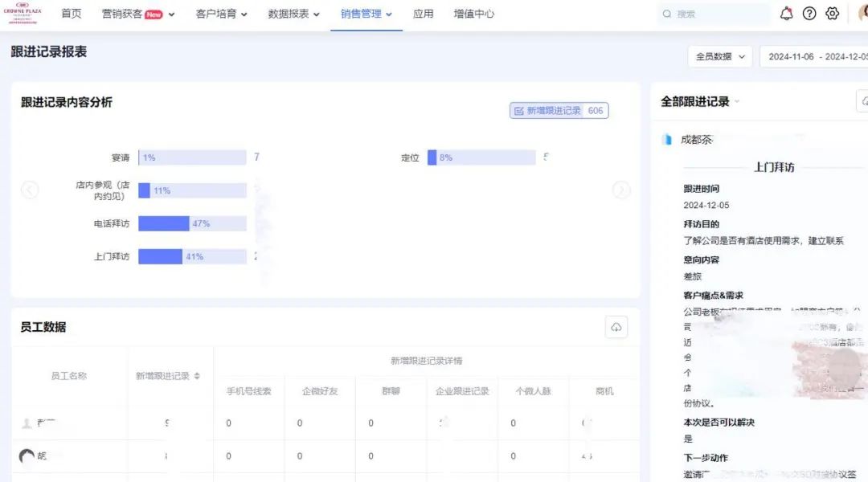This screenshot has height=482, width=868.
Task: Click the notification bell icon
Action: tap(786, 14)
